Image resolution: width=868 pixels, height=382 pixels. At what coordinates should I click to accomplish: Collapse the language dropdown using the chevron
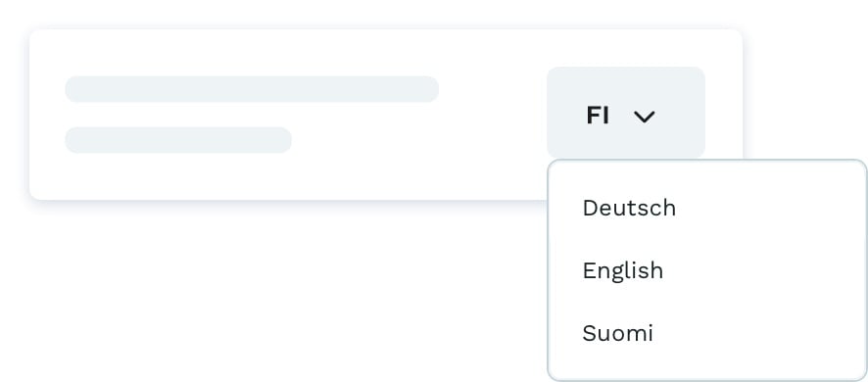pos(645,117)
